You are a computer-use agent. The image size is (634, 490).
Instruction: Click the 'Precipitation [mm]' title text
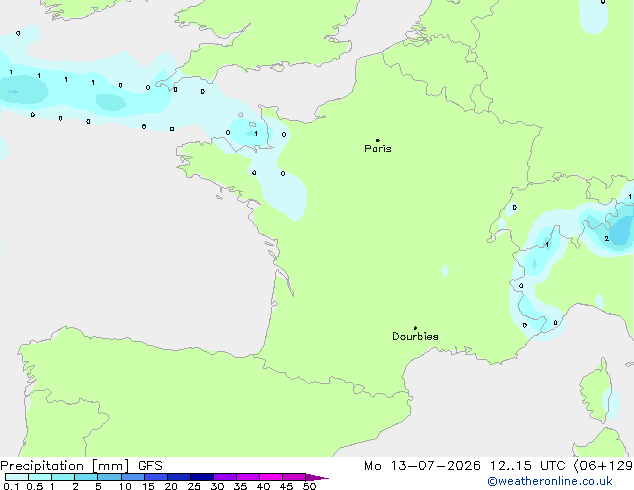65,466
